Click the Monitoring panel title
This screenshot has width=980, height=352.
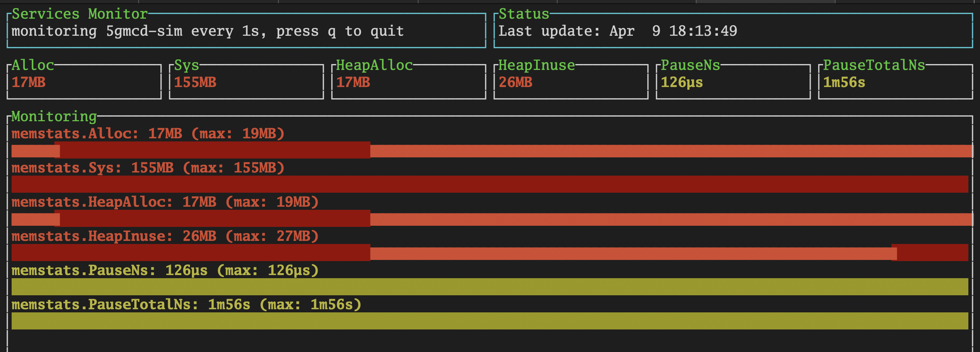pyautogui.click(x=54, y=117)
